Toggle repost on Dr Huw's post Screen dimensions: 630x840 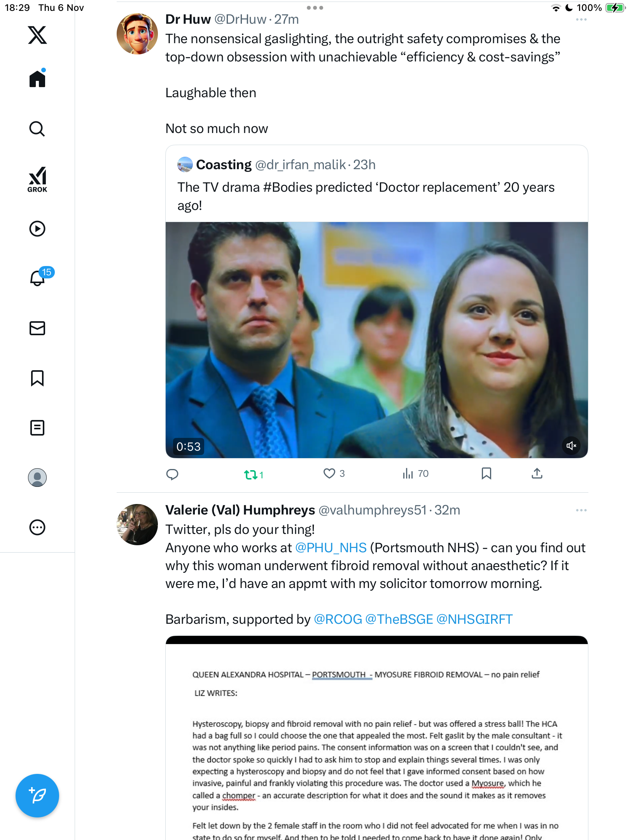coord(251,474)
